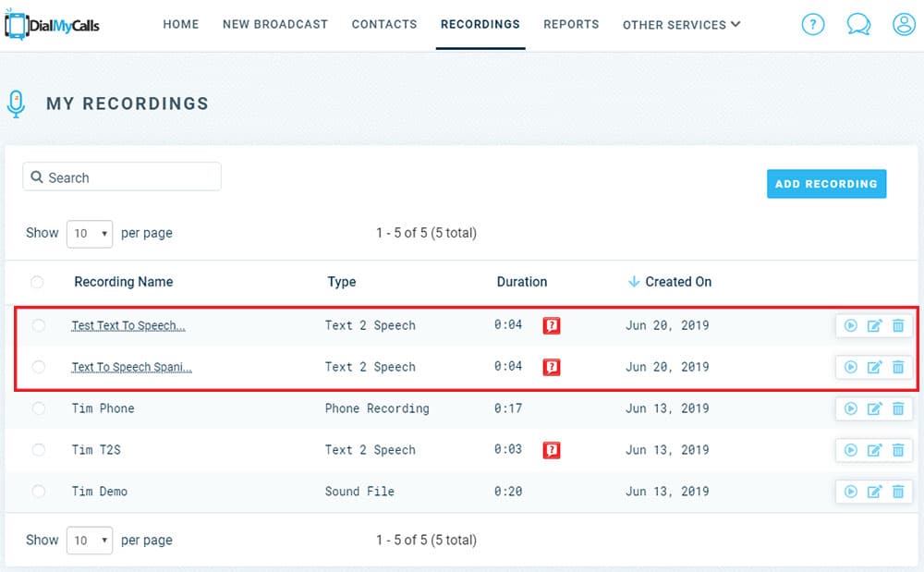Open the Contacts tab
The width and height of the screenshot is (924, 572).
pyautogui.click(x=384, y=24)
